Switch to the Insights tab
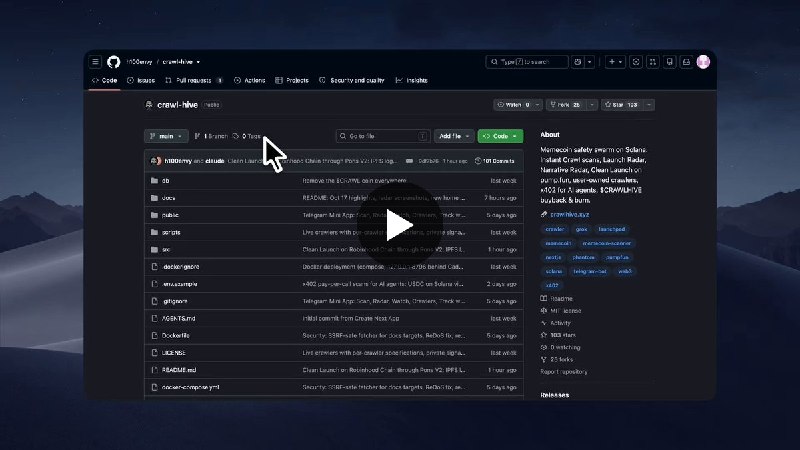 click(x=411, y=80)
